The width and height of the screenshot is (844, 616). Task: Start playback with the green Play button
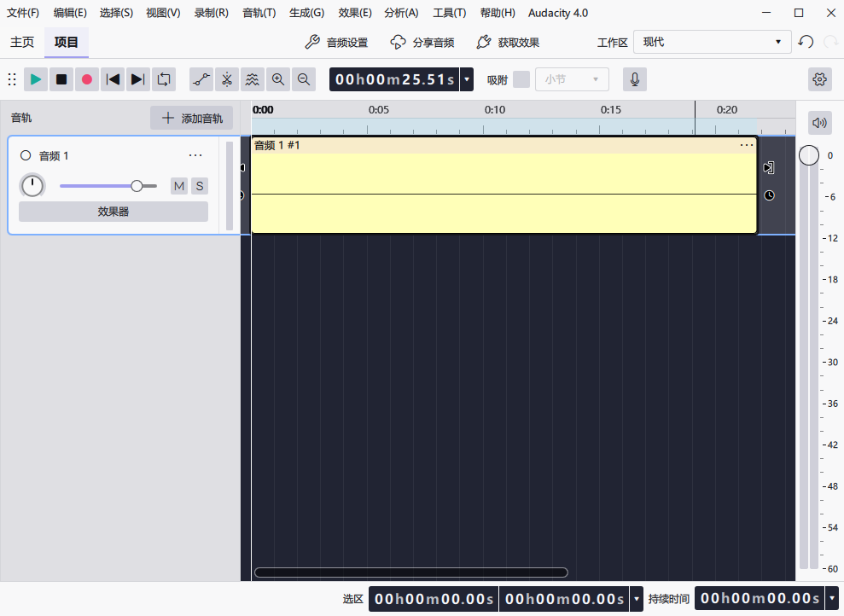[36, 79]
